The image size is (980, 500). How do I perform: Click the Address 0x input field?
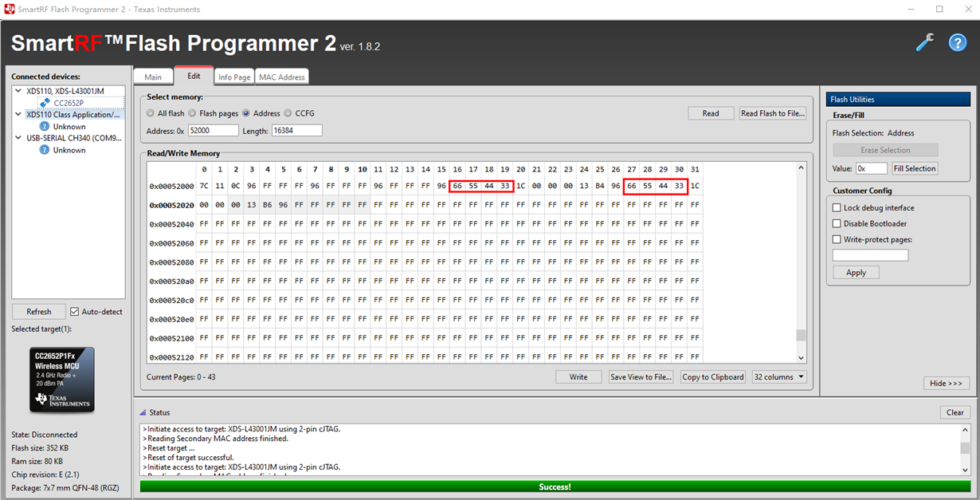[213, 130]
